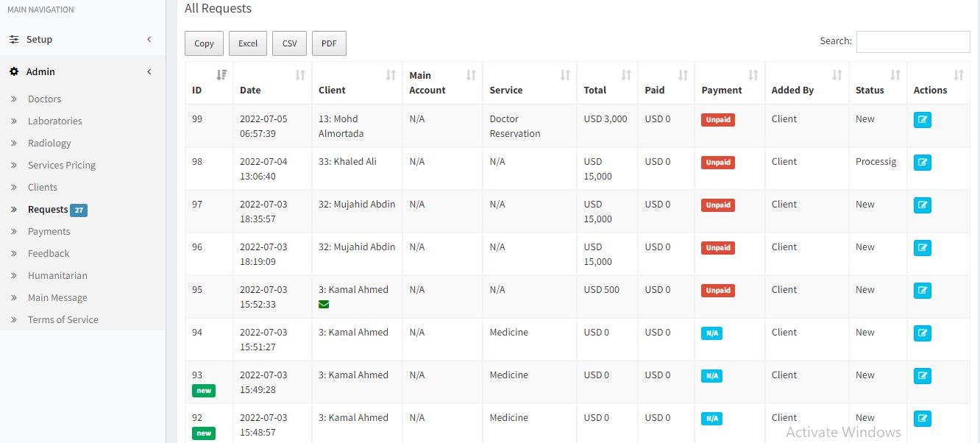Go to the Payments sidebar item
Image resolution: width=980 pixels, height=443 pixels.
(49, 232)
